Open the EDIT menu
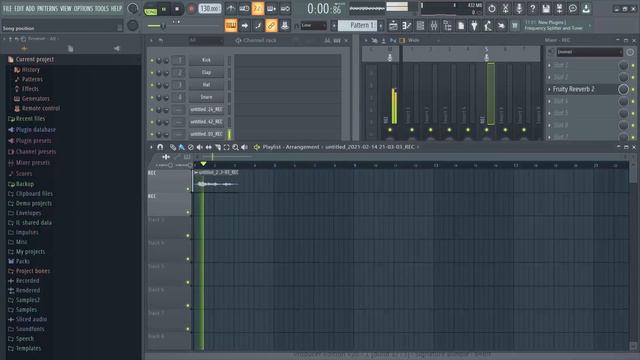640x360 pixels. [x=19, y=8]
